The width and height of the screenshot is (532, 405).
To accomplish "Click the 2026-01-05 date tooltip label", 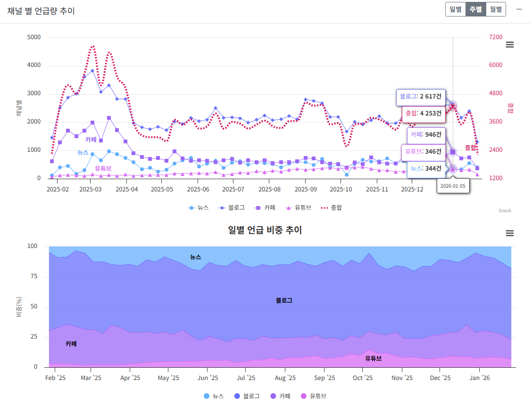I will click(453, 186).
